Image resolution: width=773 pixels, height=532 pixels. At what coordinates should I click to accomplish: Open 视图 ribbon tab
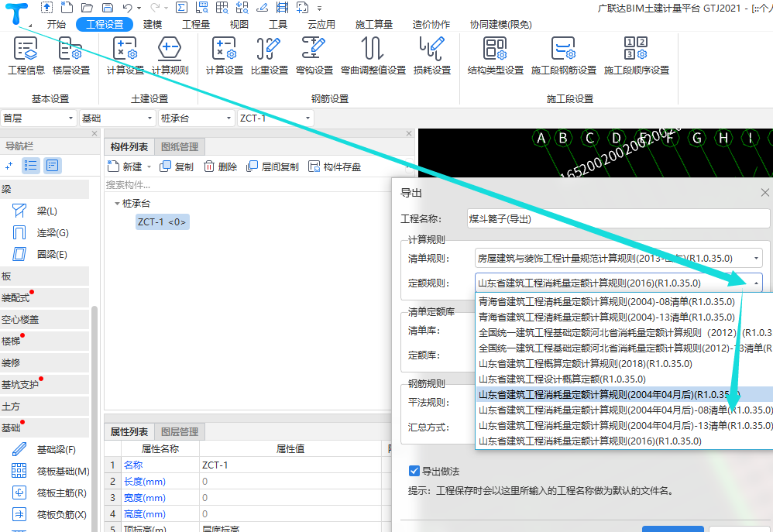(239, 25)
